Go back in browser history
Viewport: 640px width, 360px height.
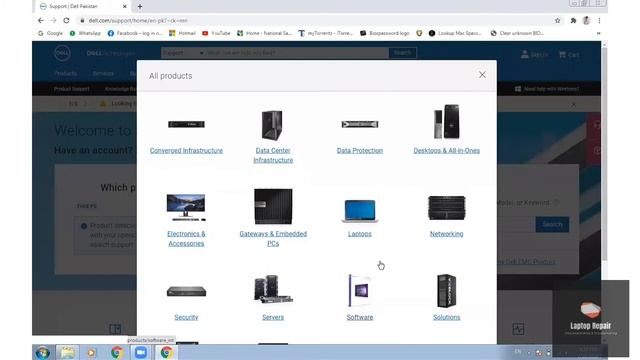(x=40, y=20)
